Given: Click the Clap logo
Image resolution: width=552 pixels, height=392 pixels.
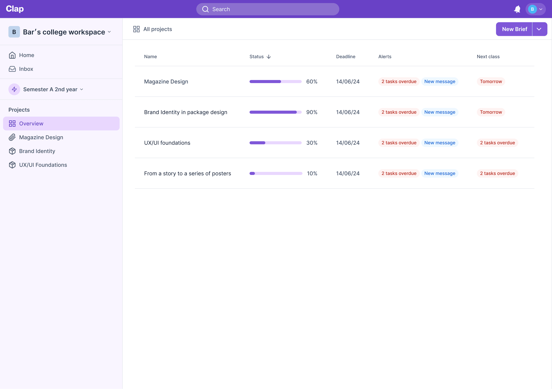Looking at the screenshot, I should click(15, 9).
